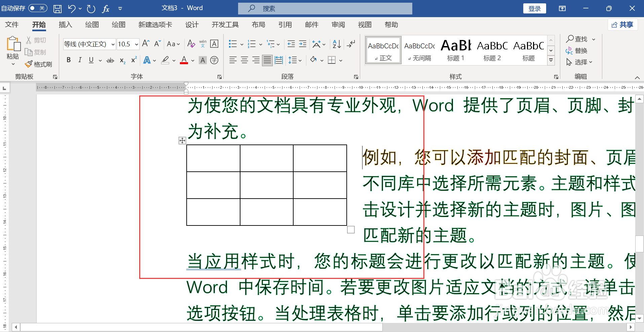Screen dimensions: 644x332
Task: Click the Align Left icon
Action: [x=233, y=60]
